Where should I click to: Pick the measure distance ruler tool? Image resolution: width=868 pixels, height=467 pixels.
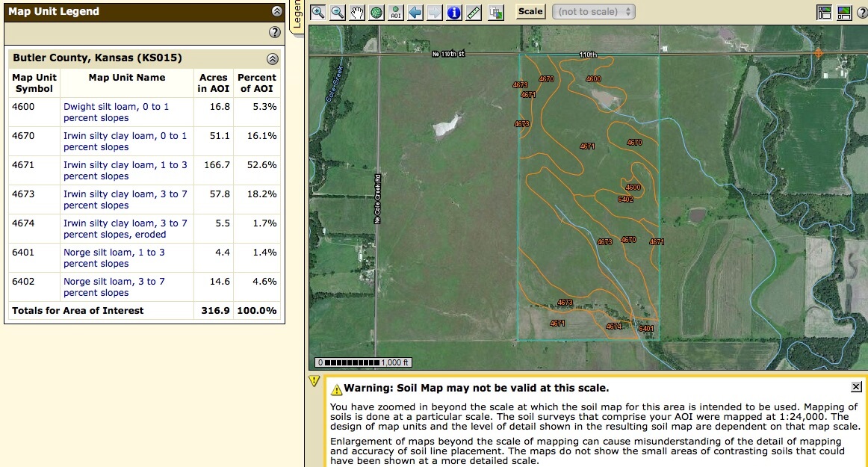pyautogui.click(x=474, y=12)
